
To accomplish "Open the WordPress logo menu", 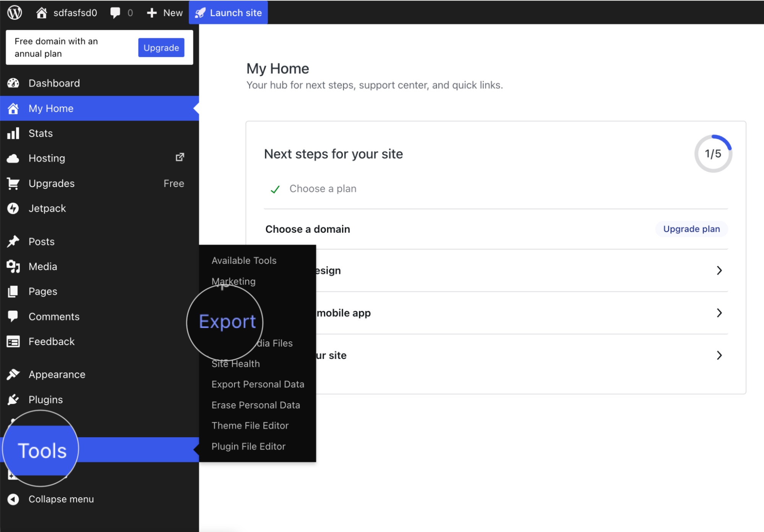I will 15,12.
